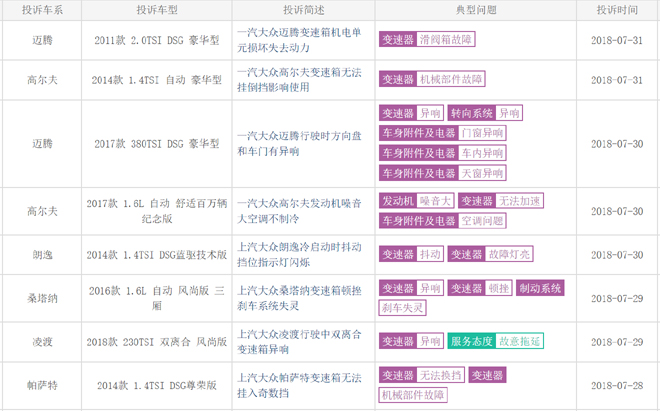Select the 朗逸 car series cell

point(42,255)
